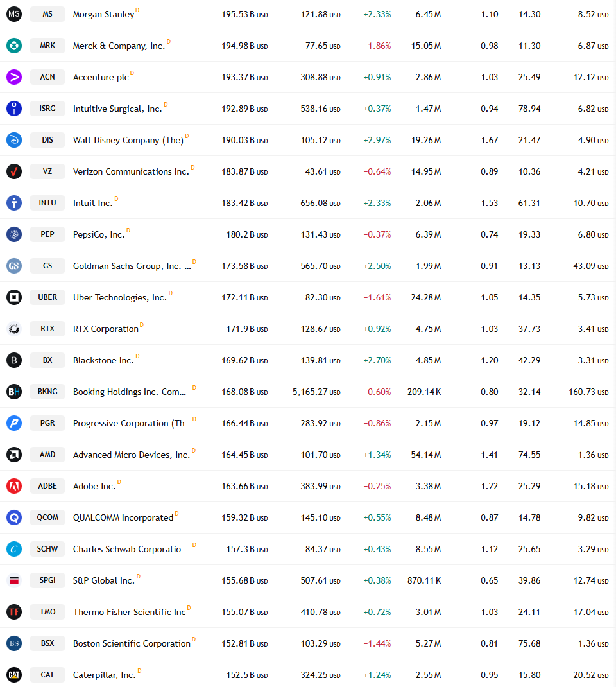Select the ISRG ticker badge
Viewport: 616px width, 687px height.
(47, 109)
